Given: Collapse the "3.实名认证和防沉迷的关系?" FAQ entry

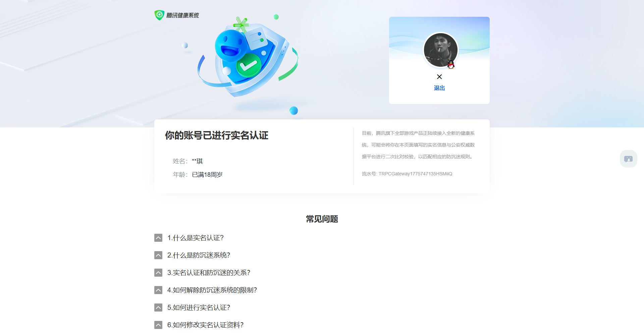Looking at the screenshot, I should point(158,273).
